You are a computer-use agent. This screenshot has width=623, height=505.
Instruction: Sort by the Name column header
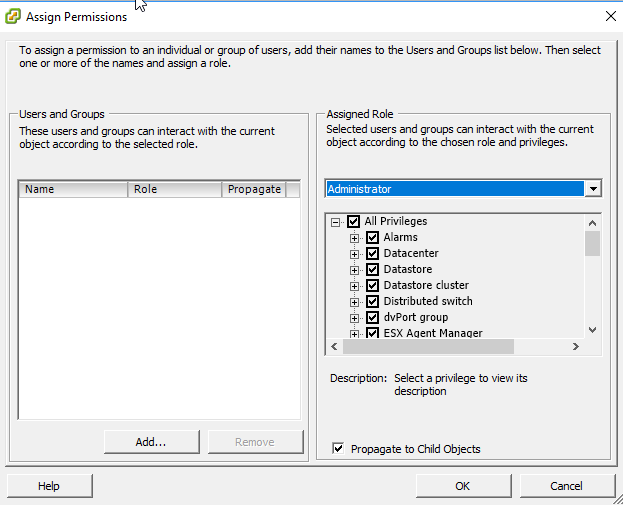[73, 190]
